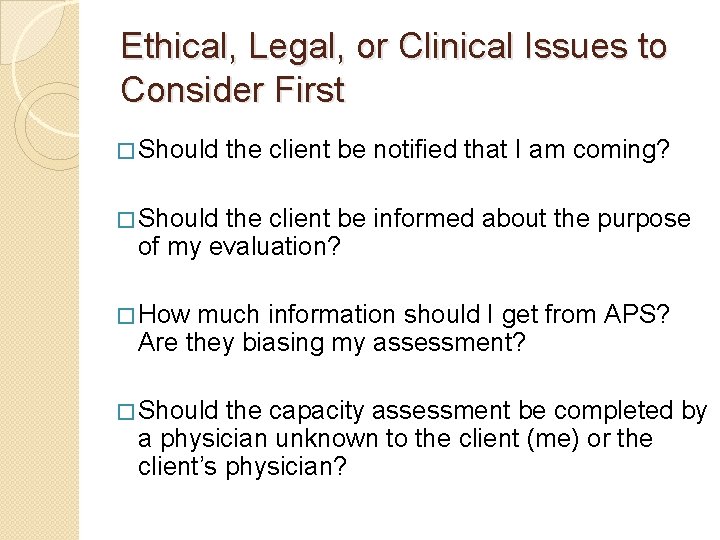This screenshot has height=540, width=720.
Task: Click the tan textured sidebar strip
Action: tap(39, 270)
